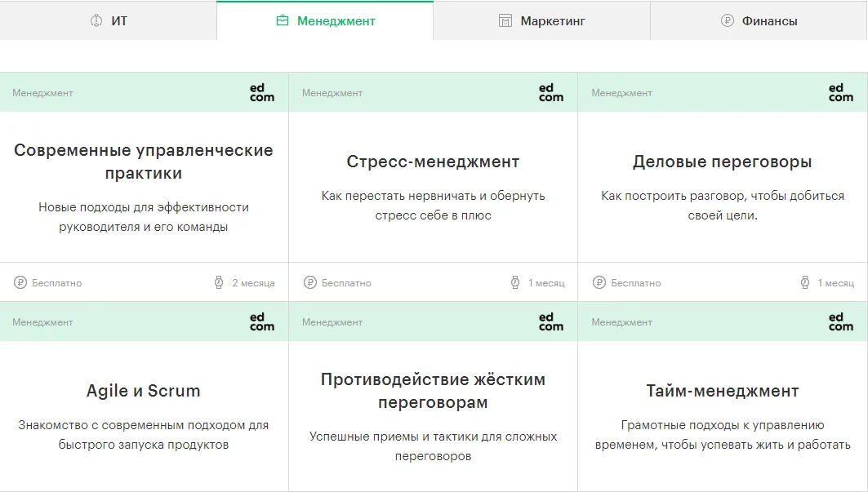Select the Менеджмент tab

coord(325,21)
